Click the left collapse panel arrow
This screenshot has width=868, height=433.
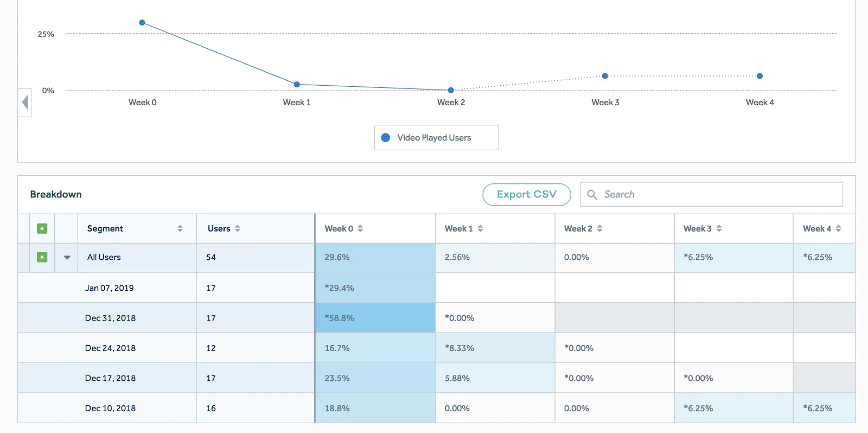pyautogui.click(x=24, y=102)
